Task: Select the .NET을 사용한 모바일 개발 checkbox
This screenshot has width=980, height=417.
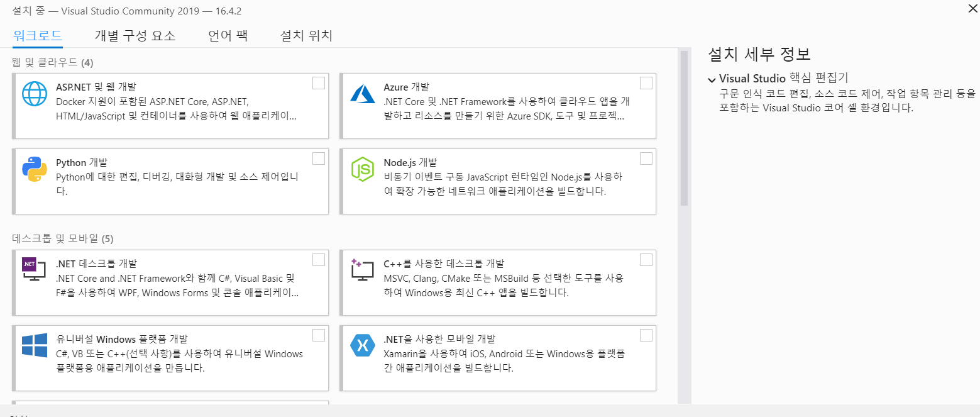Action: point(646,335)
